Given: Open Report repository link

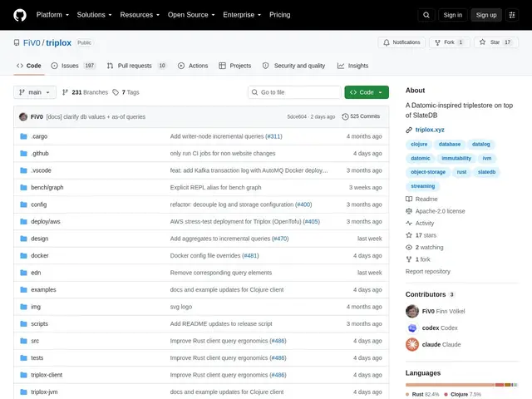Looking at the screenshot, I should pyautogui.click(x=428, y=272).
